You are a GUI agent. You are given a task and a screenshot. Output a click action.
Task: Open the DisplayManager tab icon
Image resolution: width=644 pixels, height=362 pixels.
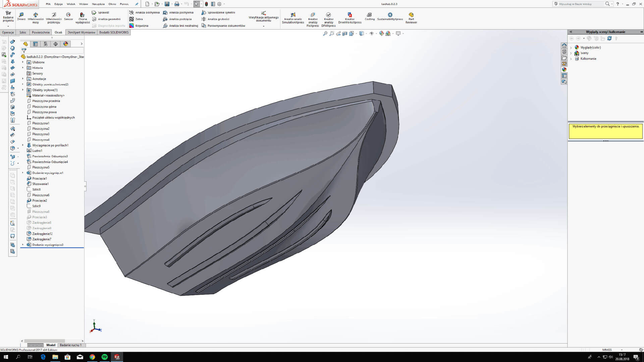[x=65, y=44]
